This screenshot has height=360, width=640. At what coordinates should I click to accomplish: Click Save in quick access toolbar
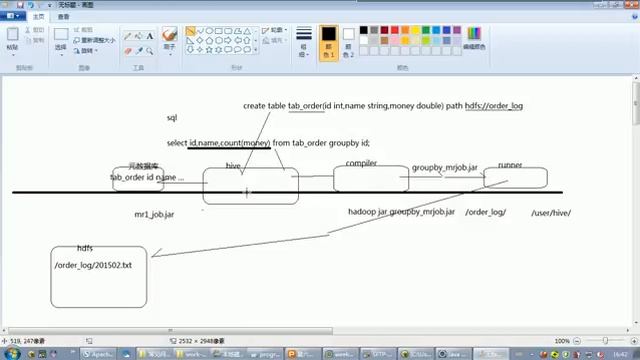(20, 5)
